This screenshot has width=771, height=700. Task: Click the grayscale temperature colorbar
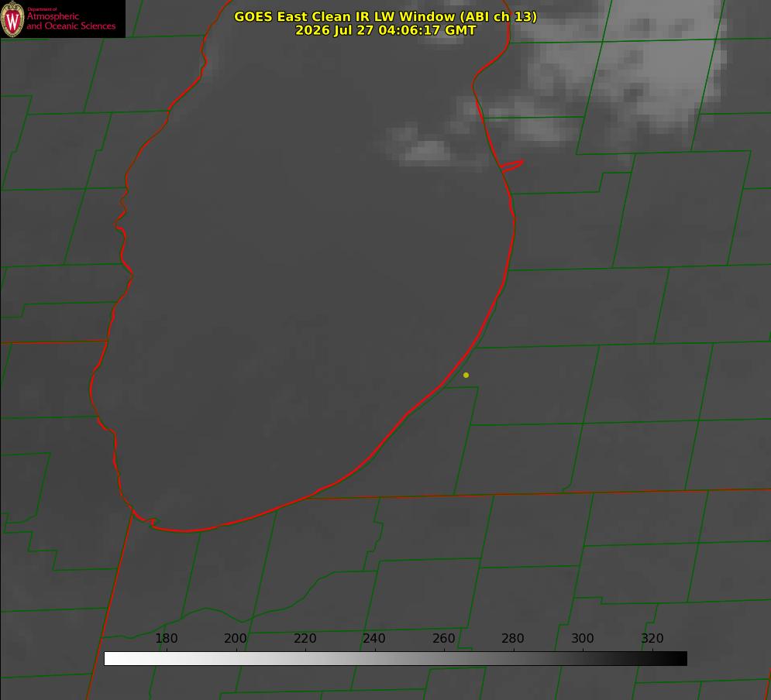point(395,658)
